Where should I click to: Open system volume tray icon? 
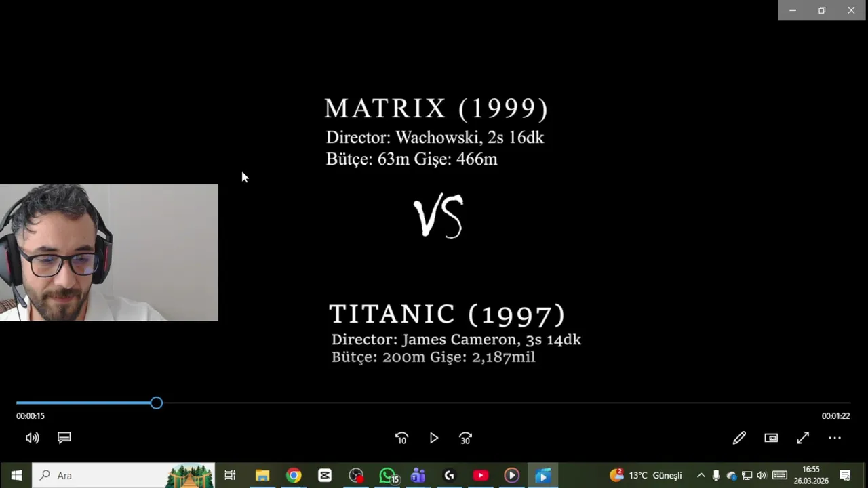pyautogui.click(x=762, y=476)
